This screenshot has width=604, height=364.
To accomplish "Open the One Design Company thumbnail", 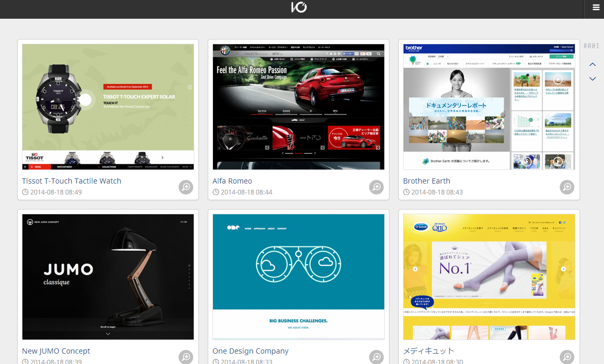I will [x=298, y=277].
